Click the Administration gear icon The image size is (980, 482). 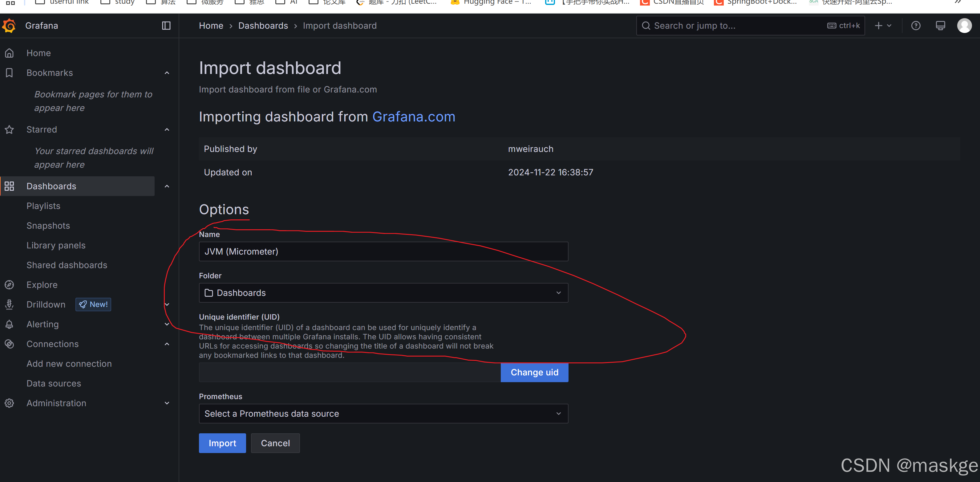pyautogui.click(x=10, y=403)
